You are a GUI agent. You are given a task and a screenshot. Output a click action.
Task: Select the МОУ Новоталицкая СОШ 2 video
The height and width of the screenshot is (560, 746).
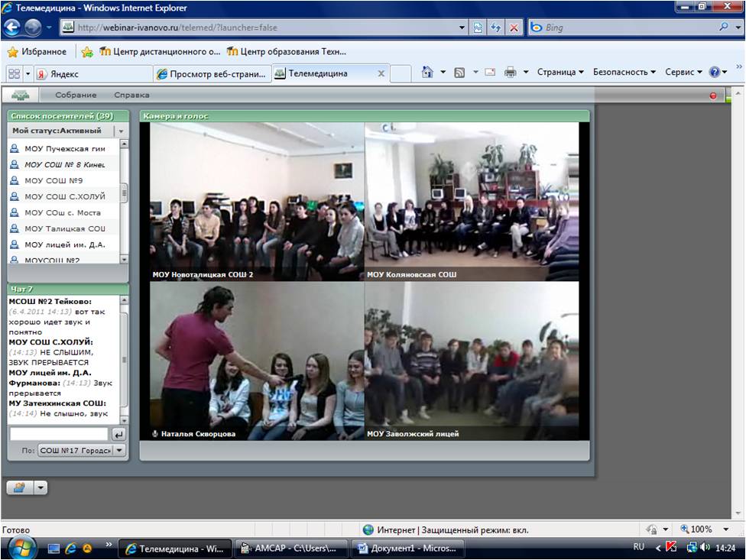pyautogui.click(x=257, y=202)
